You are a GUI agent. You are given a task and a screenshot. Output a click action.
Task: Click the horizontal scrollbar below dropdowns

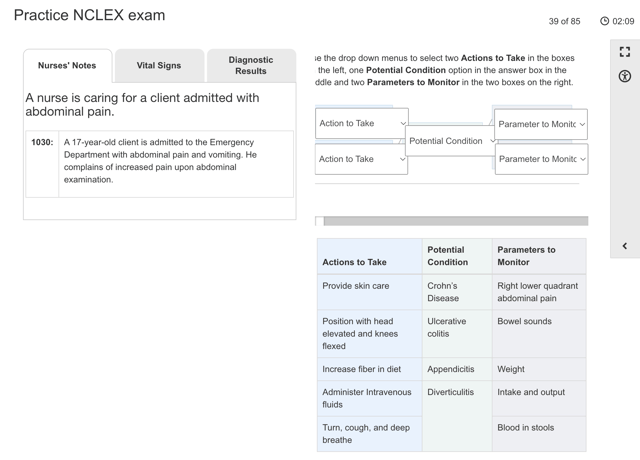pyautogui.click(x=455, y=221)
